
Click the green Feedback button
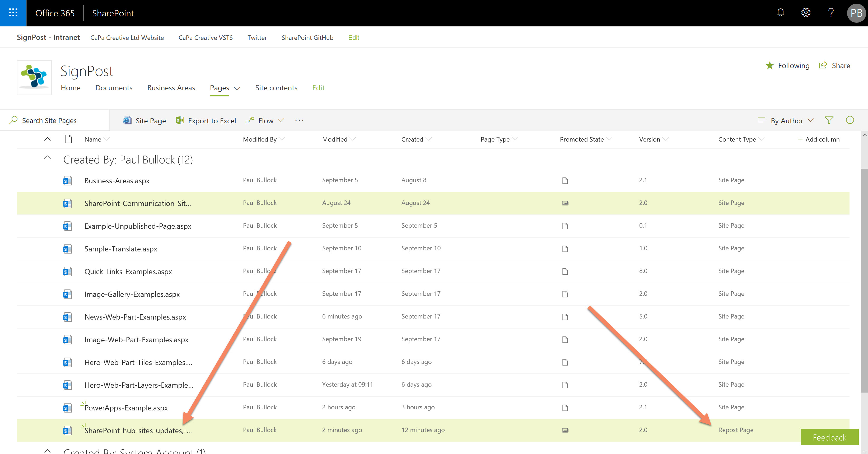tap(829, 437)
